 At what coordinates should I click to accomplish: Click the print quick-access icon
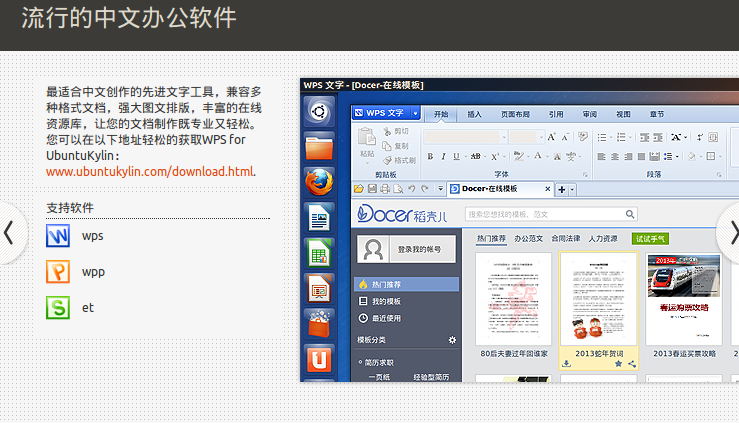[385, 189]
